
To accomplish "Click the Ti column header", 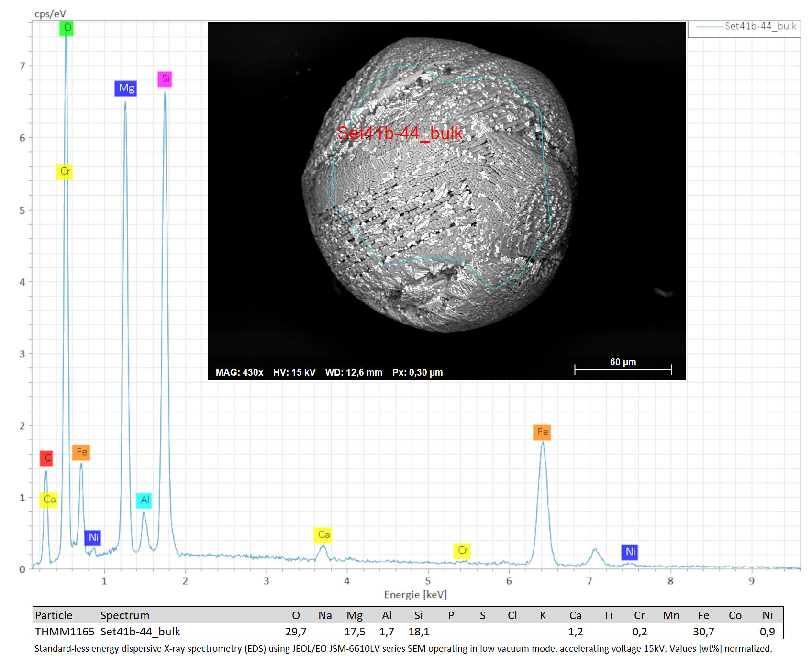I will [608, 615].
